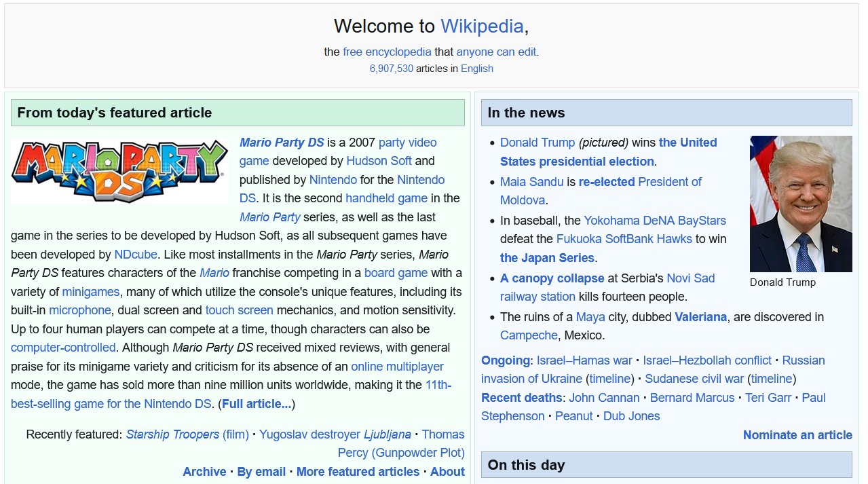868x484 pixels.
Task: Follow the 'microphone' link
Action: click(x=80, y=310)
